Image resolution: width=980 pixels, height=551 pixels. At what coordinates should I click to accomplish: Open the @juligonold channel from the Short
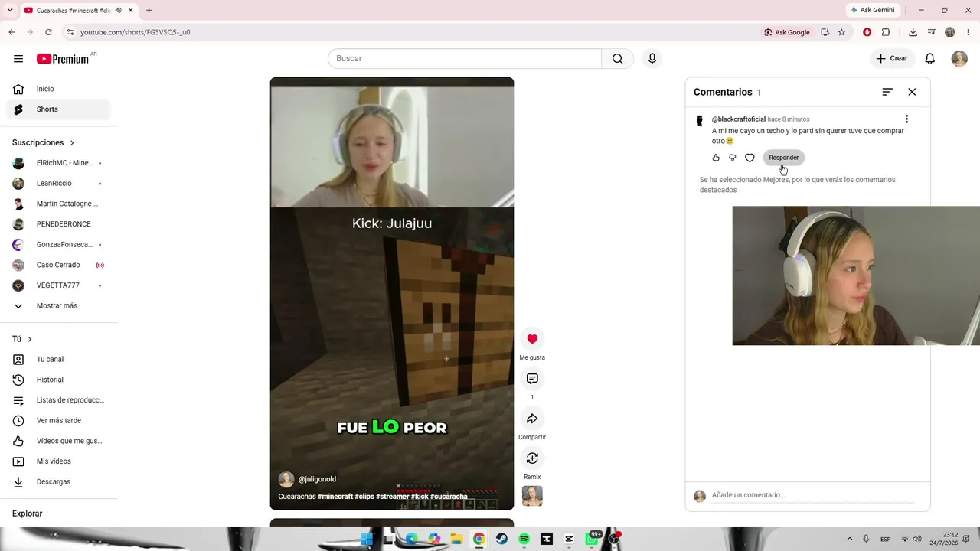(317, 479)
